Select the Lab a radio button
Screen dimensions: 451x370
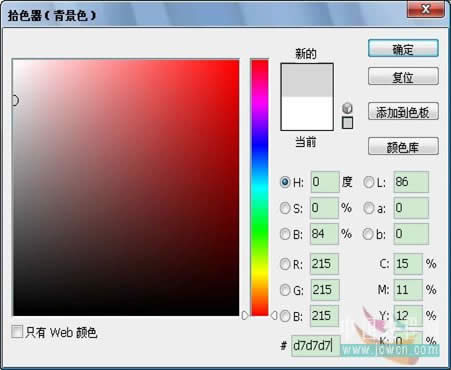tap(368, 208)
